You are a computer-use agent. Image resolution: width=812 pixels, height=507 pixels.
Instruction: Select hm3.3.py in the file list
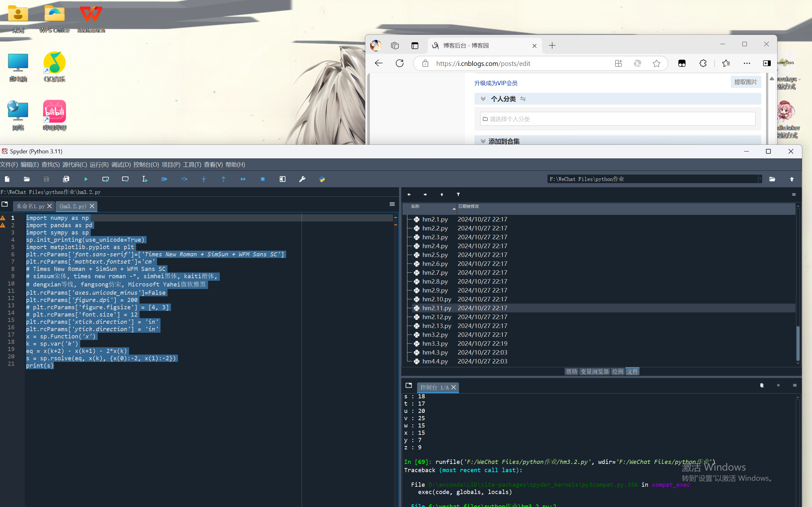(435, 344)
